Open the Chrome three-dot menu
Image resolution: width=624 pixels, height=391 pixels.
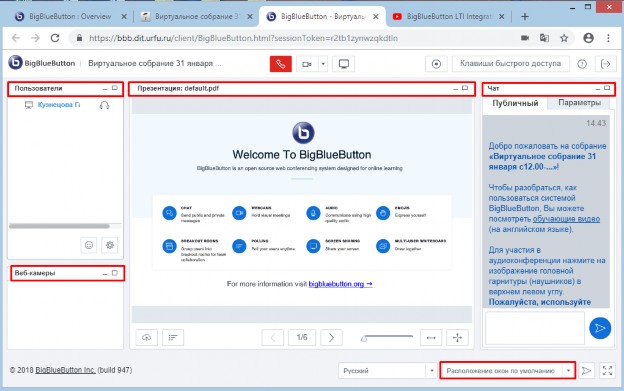click(x=608, y=38)
